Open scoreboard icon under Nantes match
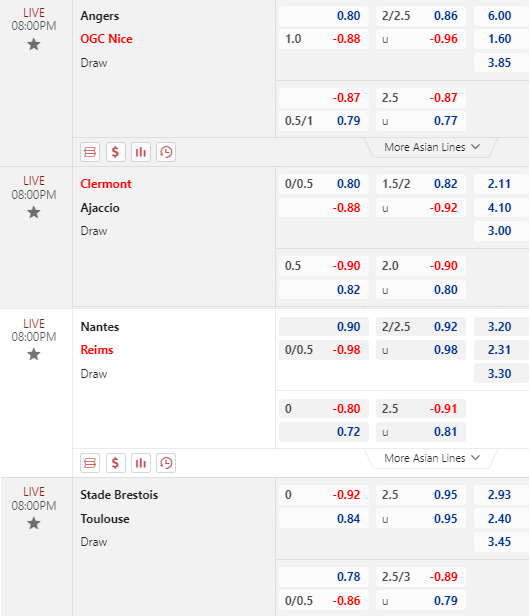The height and width of the screenshot is (616, 529). (90, 463)
